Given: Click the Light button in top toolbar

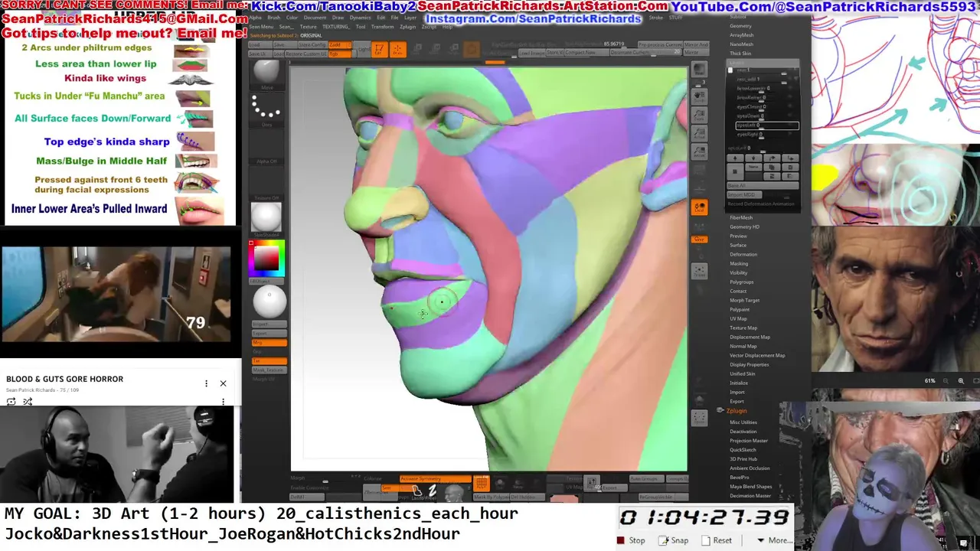Looking at the screenshot, I should click(x=364, y=49).
